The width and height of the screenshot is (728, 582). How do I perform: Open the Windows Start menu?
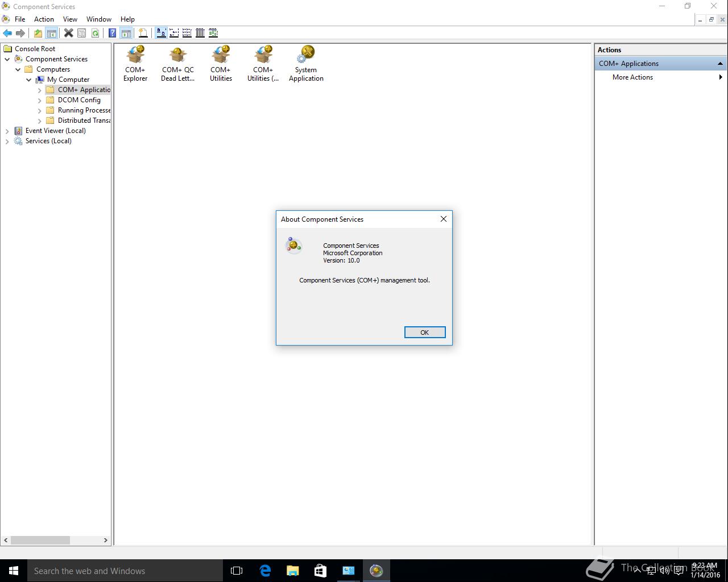tap(14, 571)
